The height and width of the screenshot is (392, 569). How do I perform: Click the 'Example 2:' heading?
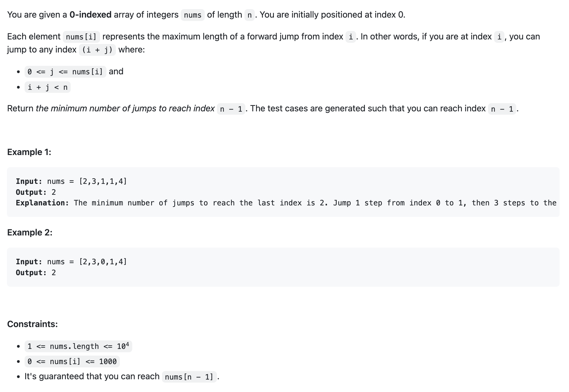(30, 232)
